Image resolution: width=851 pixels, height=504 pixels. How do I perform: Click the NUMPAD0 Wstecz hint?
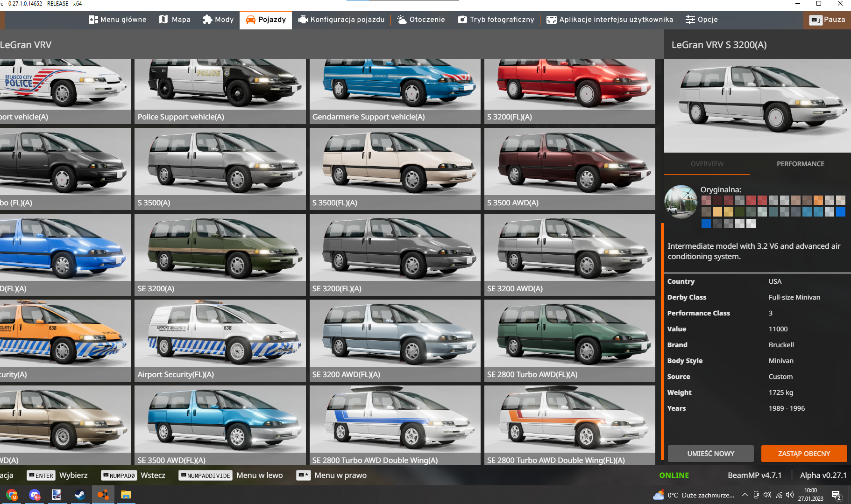pos(133,475)
